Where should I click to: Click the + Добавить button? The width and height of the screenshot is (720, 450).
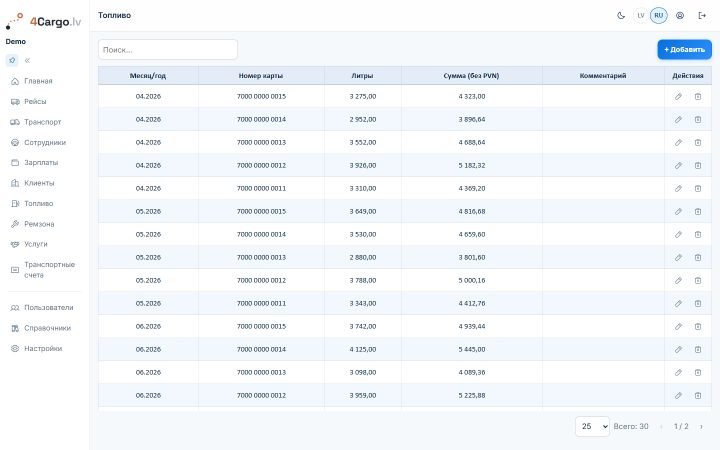[x=684, y=50]
